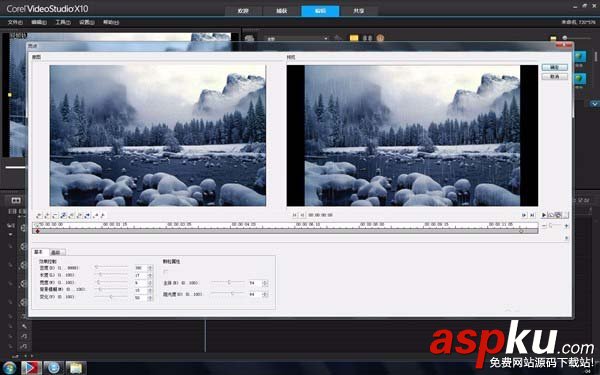The image size is (600, 375).
Task: Go to the previous keyframe in filter dialog
Action: (39, 216)
